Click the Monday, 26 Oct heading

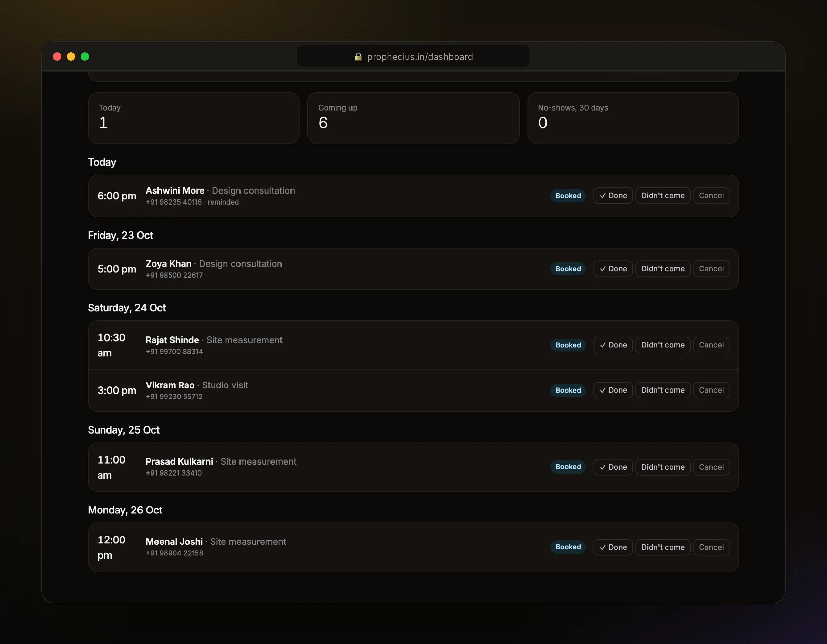125,510
